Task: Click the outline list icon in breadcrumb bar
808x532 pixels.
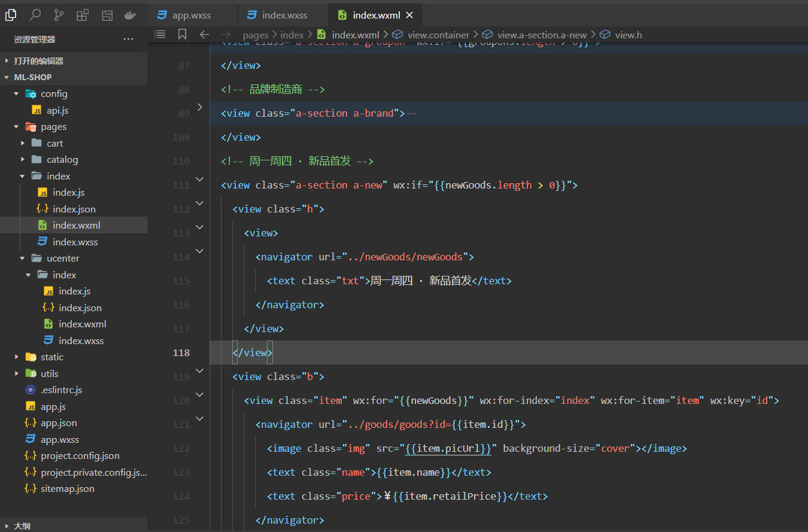Action: tap(160, 35)
